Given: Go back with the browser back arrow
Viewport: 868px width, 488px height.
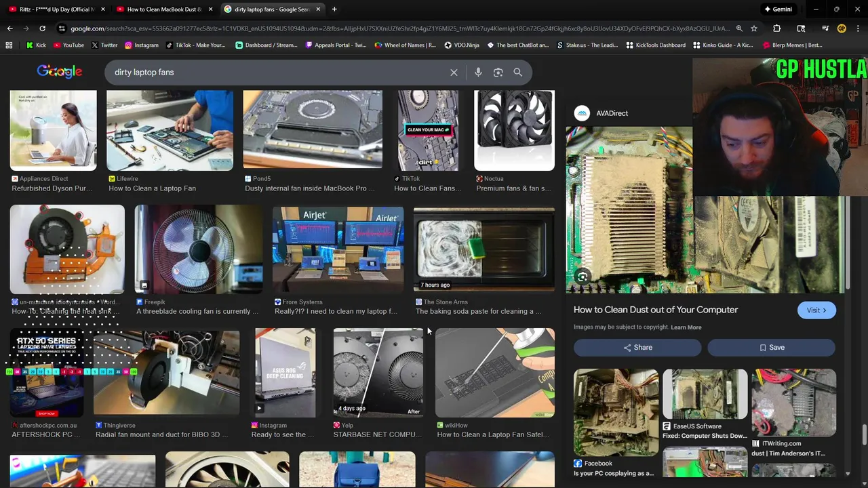Looking at the screenshot, I should (9, 28).
